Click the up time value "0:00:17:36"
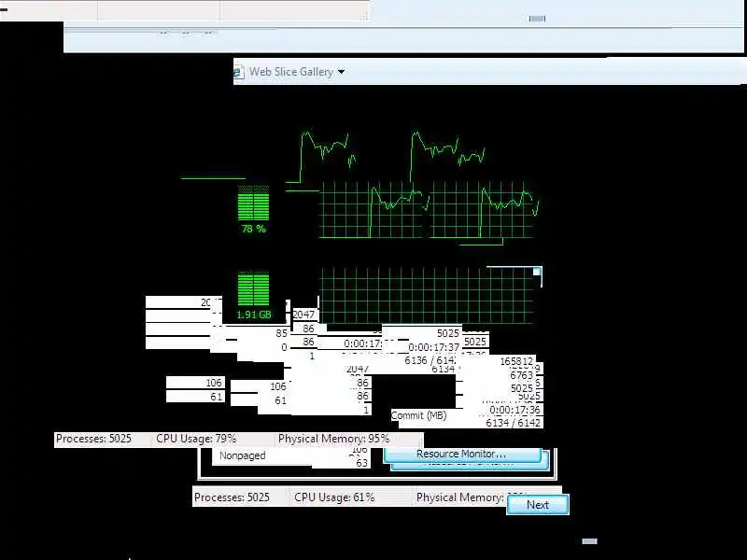 click(x=515, y=410)
